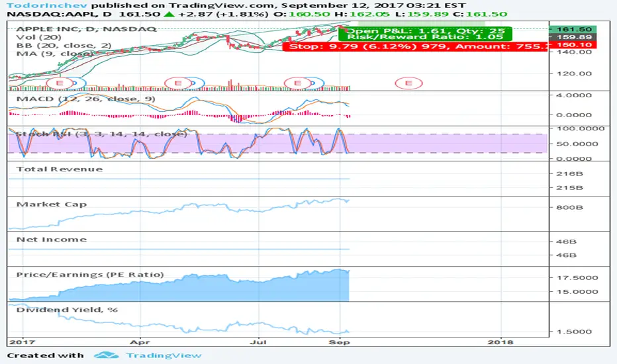Screen dimensions: 617x364
Task: Click the TradingView link in the footer
Action: [x=164, y=355]
